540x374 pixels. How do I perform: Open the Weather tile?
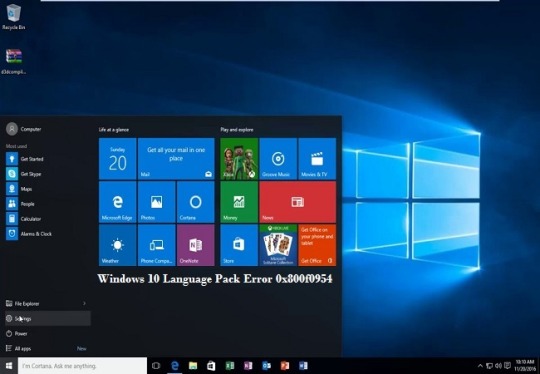[117, 245]
